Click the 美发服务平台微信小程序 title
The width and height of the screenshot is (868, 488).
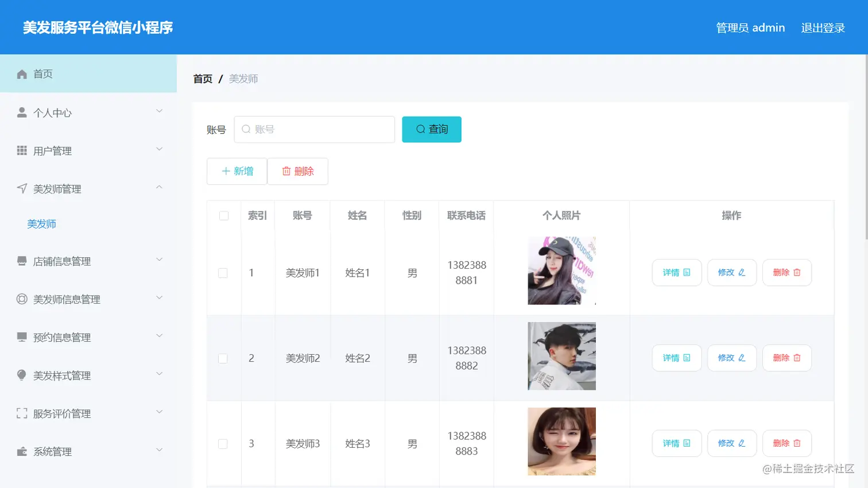tap(98, 28)
